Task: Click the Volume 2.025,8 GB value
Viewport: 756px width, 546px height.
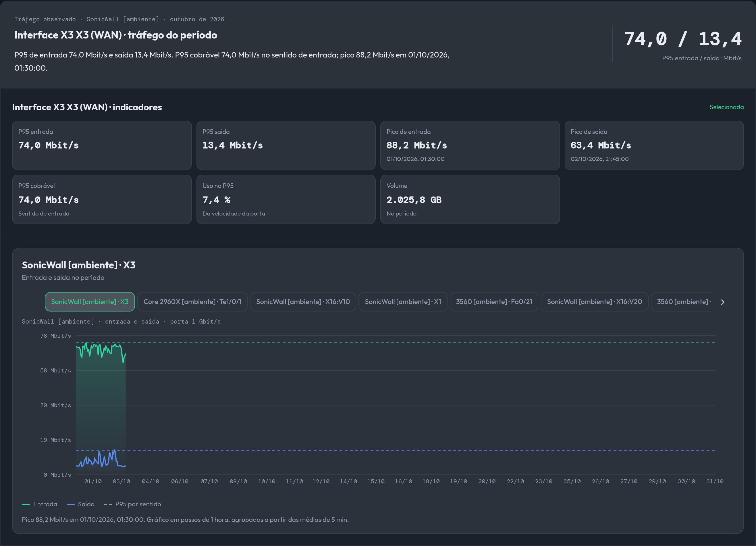Action: pos(414,200)
